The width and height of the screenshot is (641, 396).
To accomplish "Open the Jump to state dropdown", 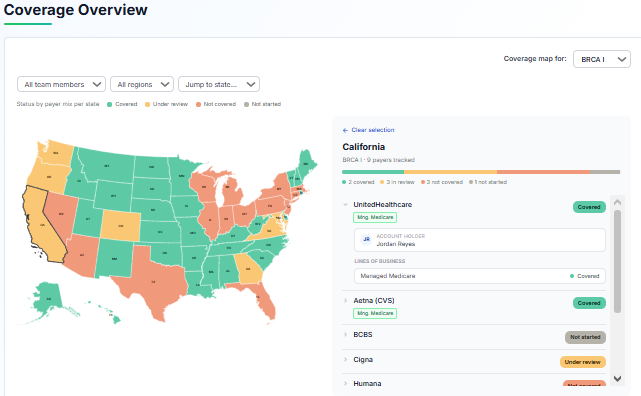I will coord(219,84).
